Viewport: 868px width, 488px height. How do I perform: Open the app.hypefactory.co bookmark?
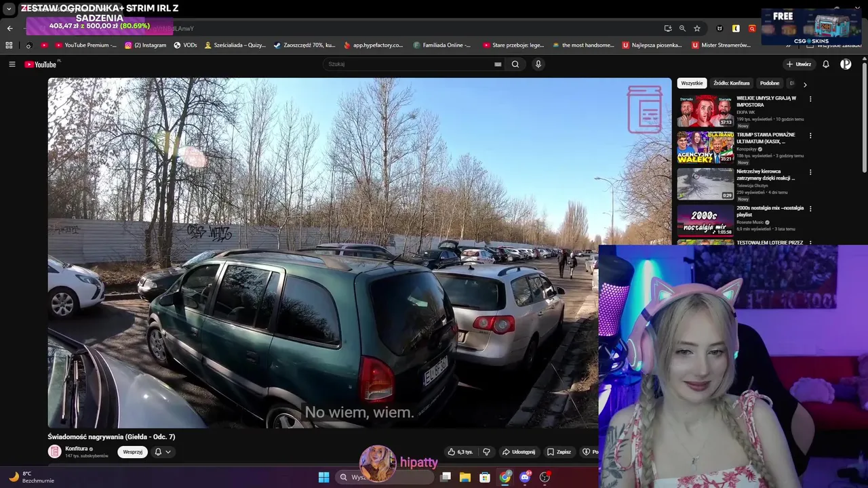click(373, 45)
